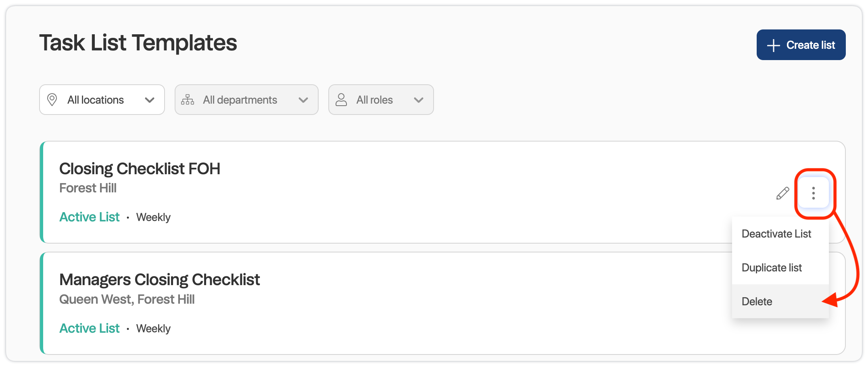Click the Create list button
This screenshot has height=367, width=868.
click(x=801, y=45)
